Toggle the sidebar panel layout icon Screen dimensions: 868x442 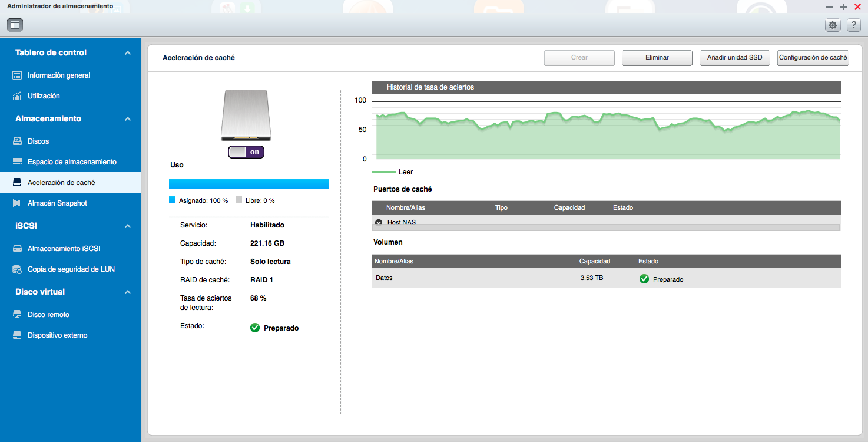click(x=15, y=25)
